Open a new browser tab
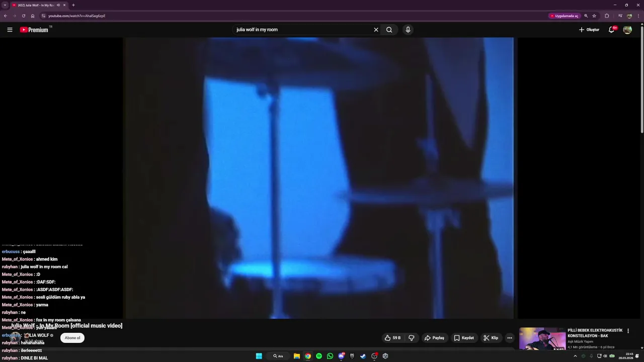This screenshot has width=644, height=362. click(x=73, y=5)
